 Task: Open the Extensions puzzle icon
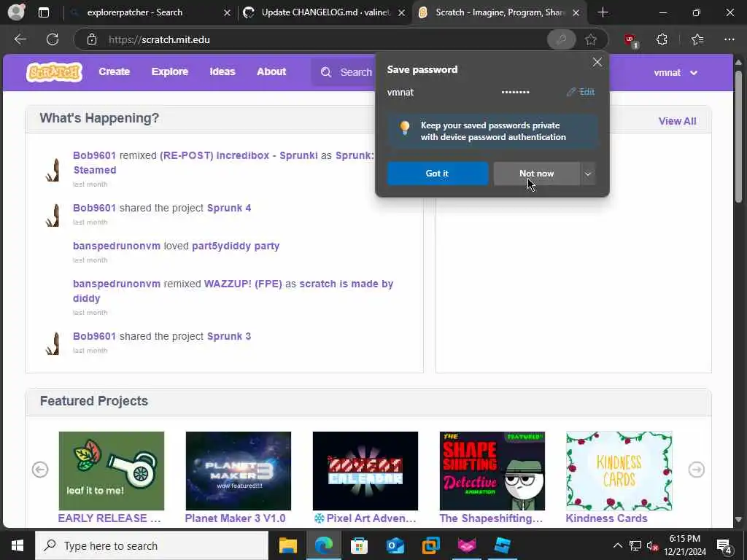pyautogui.click(x=662, y=39)
